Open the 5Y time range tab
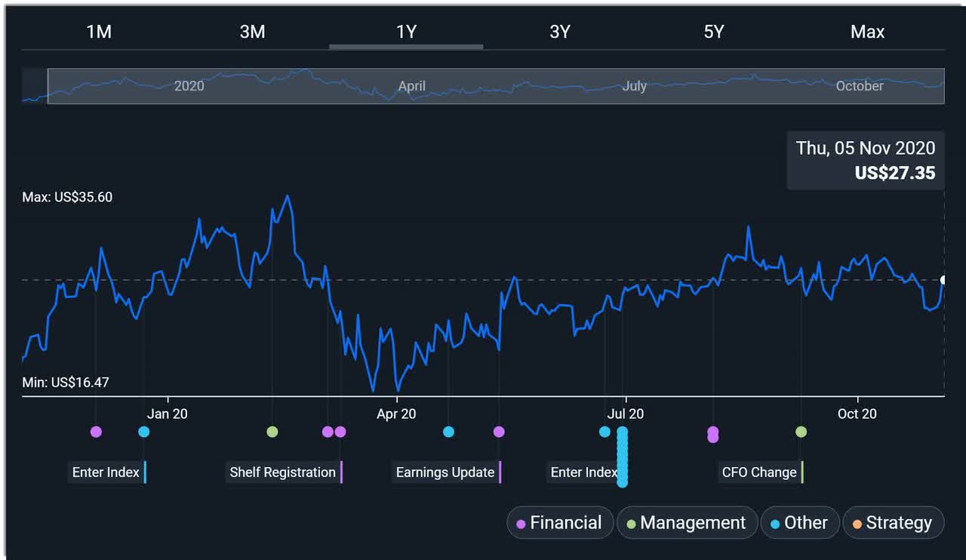966x560 pixels. pyautogui.click(x=714, y=32)
